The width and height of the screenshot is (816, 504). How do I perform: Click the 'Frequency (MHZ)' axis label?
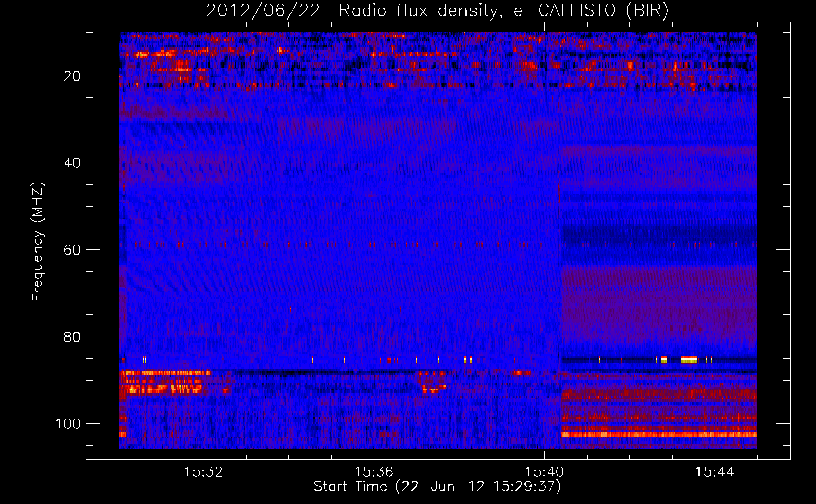[38, 242]
